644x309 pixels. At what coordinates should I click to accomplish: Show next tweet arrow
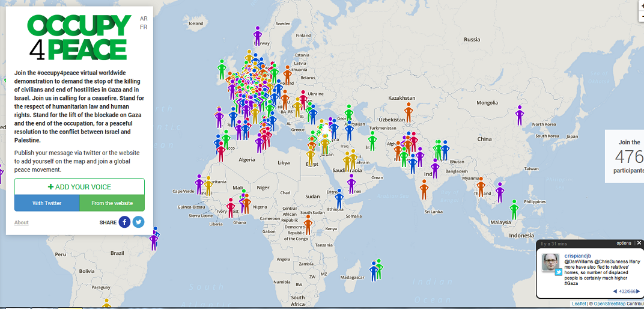click(639, 292)
